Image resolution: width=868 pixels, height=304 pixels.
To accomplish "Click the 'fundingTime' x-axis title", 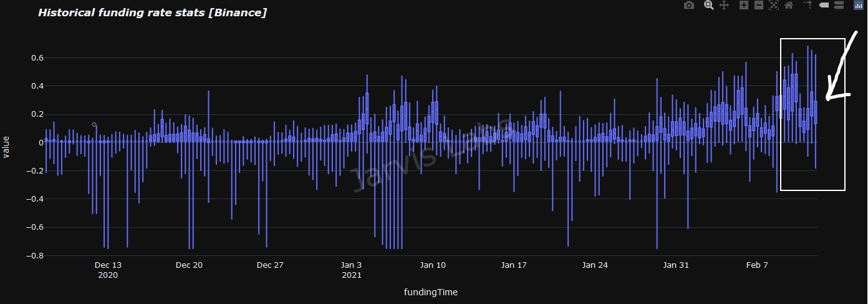I will coord(431,292).
